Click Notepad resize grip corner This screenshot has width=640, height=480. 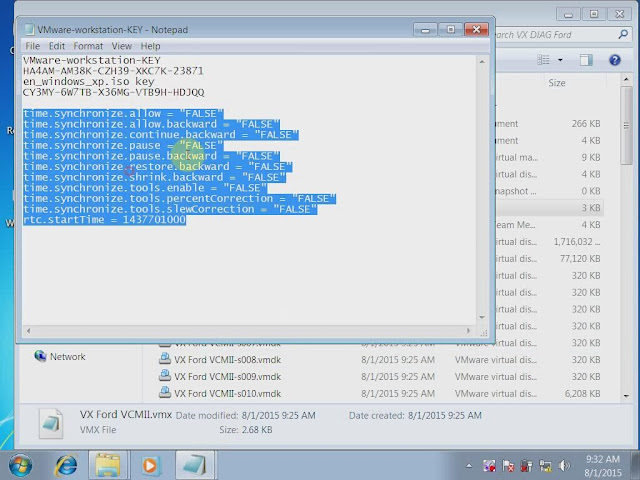[484, 333]
